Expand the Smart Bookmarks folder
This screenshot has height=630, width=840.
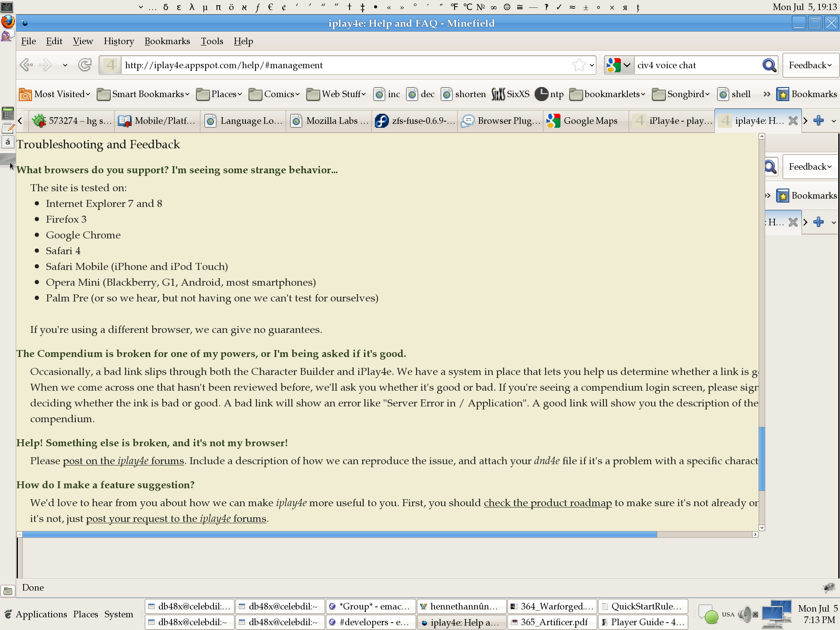click(143, 94)
